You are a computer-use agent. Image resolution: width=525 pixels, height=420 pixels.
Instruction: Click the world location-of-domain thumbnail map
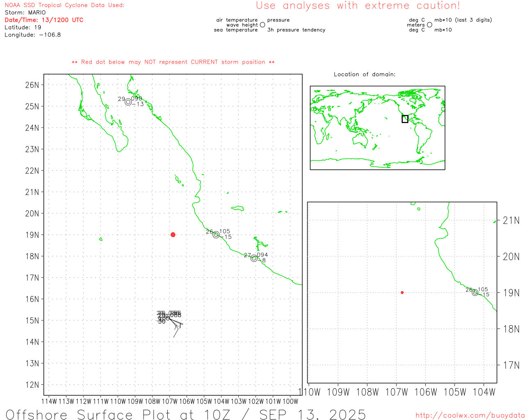click(x=377, y=128)
